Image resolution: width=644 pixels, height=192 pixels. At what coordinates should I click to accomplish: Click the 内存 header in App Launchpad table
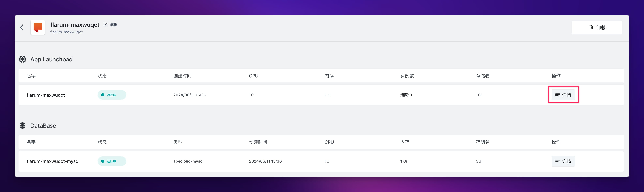point(329,76)
